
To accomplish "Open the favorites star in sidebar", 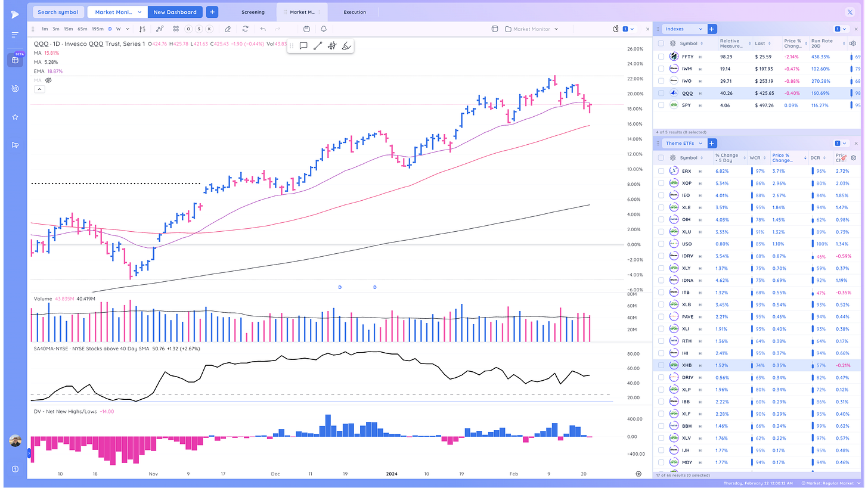I will 15,117.
